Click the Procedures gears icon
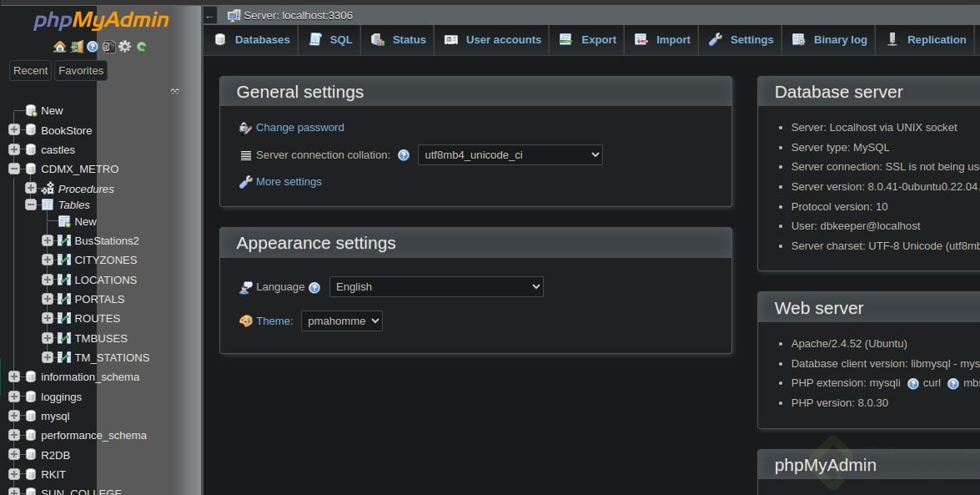 coord(48,189)
